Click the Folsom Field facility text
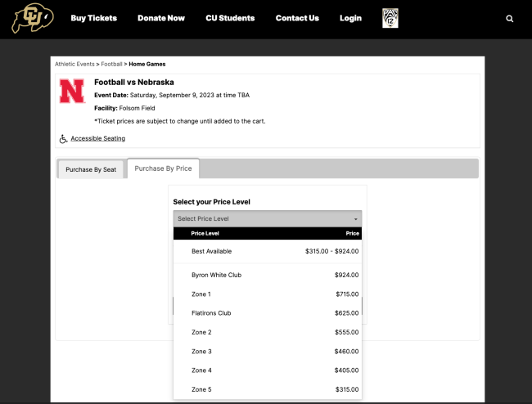 pyautogui.click(x=137, y=108)
